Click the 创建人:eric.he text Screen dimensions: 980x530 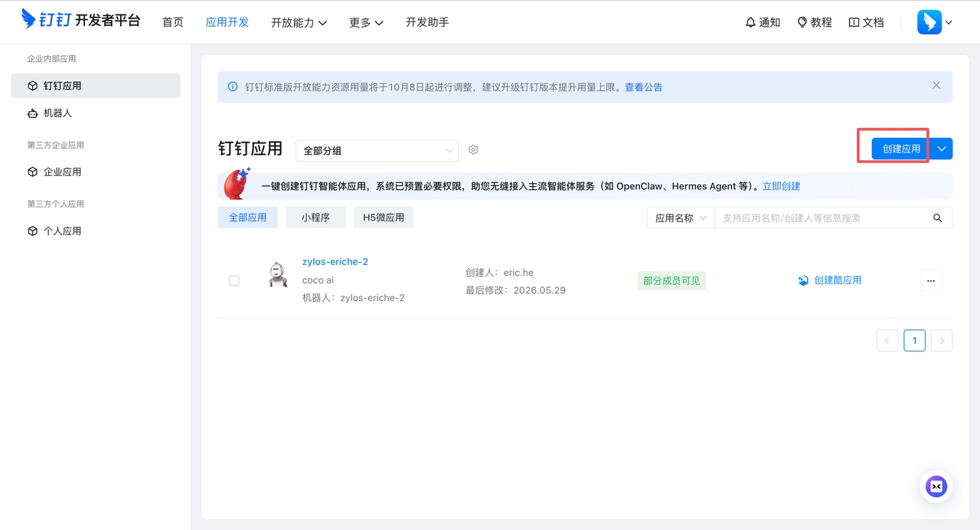(x=499, y=273)
